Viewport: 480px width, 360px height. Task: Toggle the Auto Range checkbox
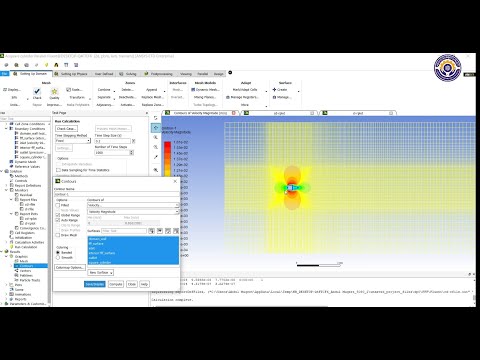(58, 220)
